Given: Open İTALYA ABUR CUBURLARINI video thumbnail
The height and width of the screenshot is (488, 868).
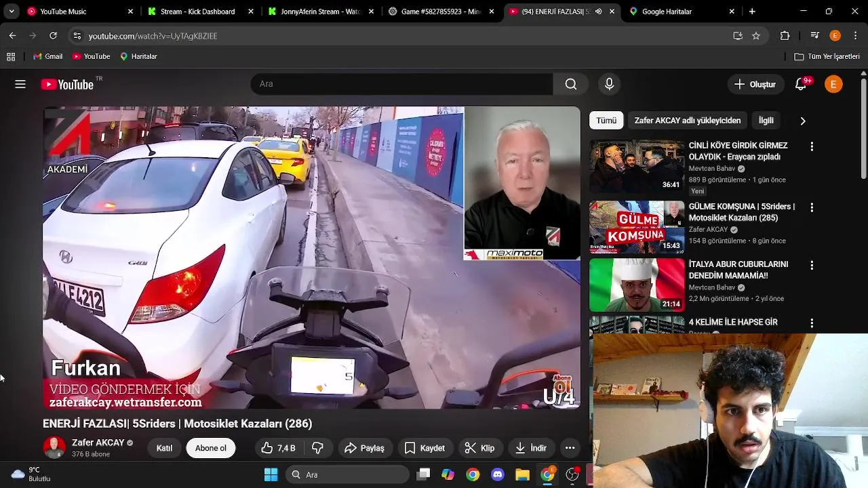Looking at the screenshot, I should click(x=637, y=285).
